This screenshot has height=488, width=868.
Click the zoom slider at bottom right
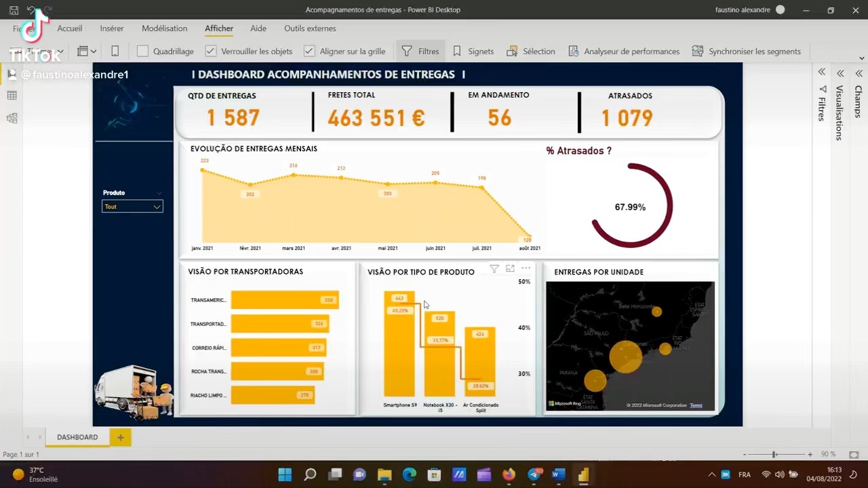pyautogui.click(x=774, y=454)
